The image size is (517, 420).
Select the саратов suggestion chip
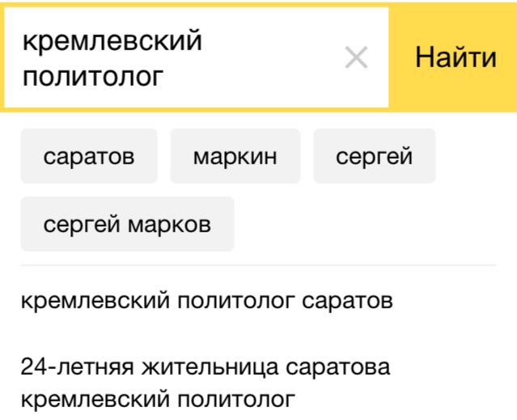(89, 156)
